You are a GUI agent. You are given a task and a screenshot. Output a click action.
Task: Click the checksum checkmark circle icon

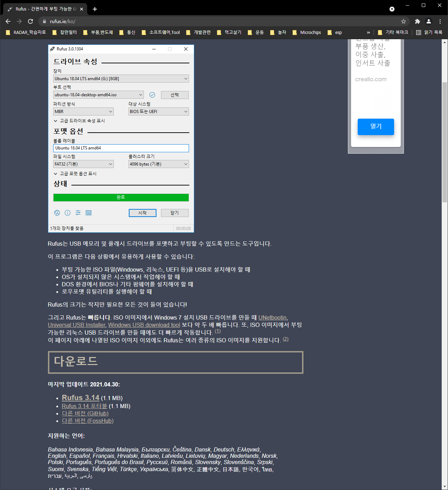click(x=152, y=95)
